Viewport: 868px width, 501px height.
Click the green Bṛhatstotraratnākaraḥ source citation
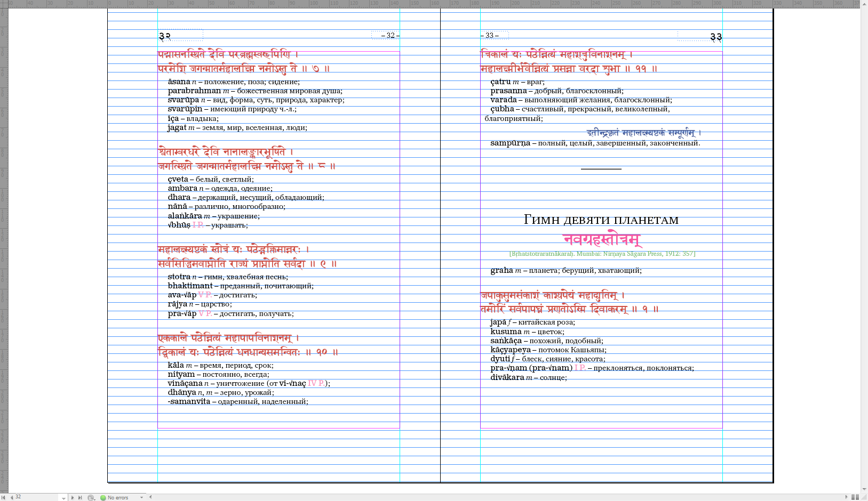[602, 254]
